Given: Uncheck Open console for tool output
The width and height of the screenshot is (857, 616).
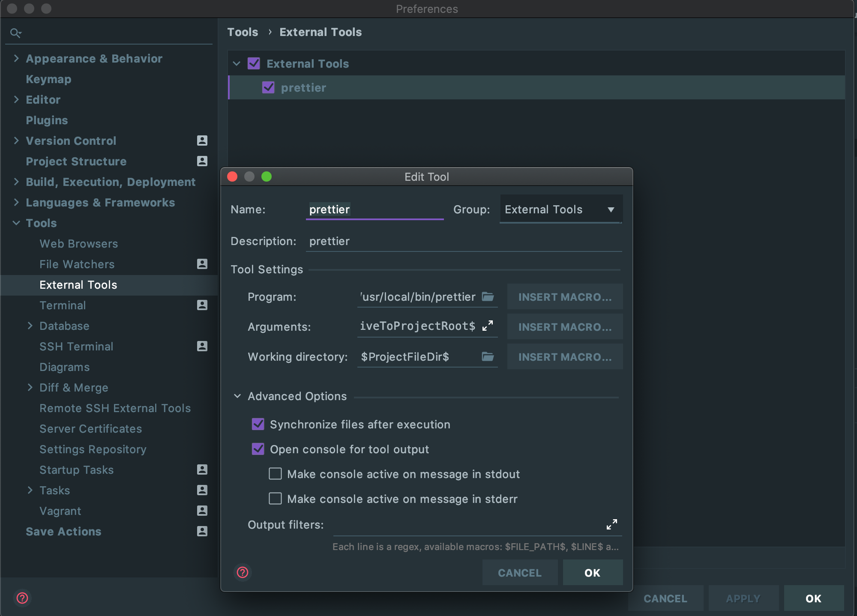Looking at the screenshot, I should pyautogui.click(x=258, y=449).
